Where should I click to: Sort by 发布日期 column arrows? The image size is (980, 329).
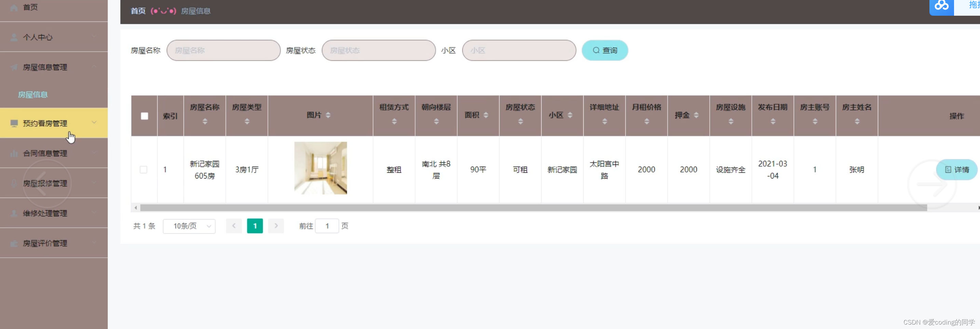pos(773,121)
